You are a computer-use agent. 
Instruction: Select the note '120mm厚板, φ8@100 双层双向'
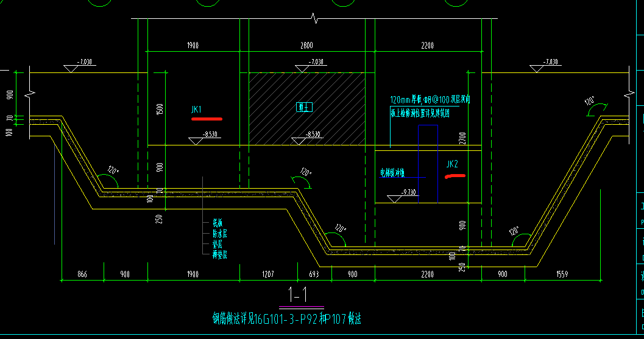tap(430, 100)
